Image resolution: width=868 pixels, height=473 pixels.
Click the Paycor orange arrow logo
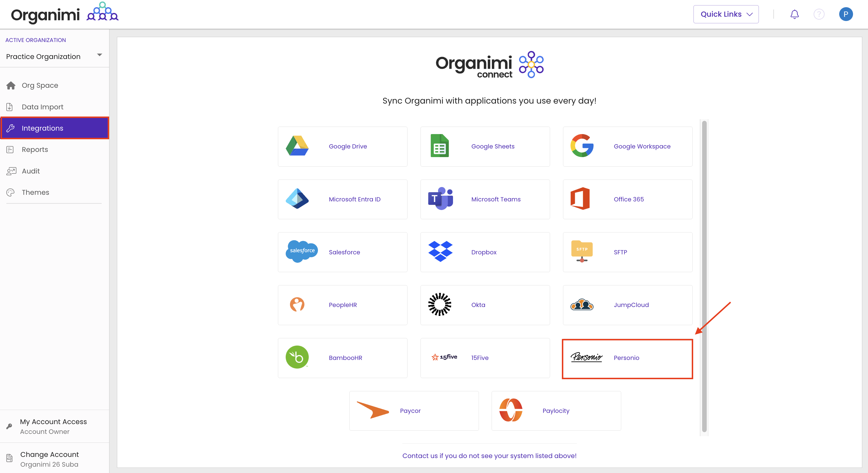(373, 410)
